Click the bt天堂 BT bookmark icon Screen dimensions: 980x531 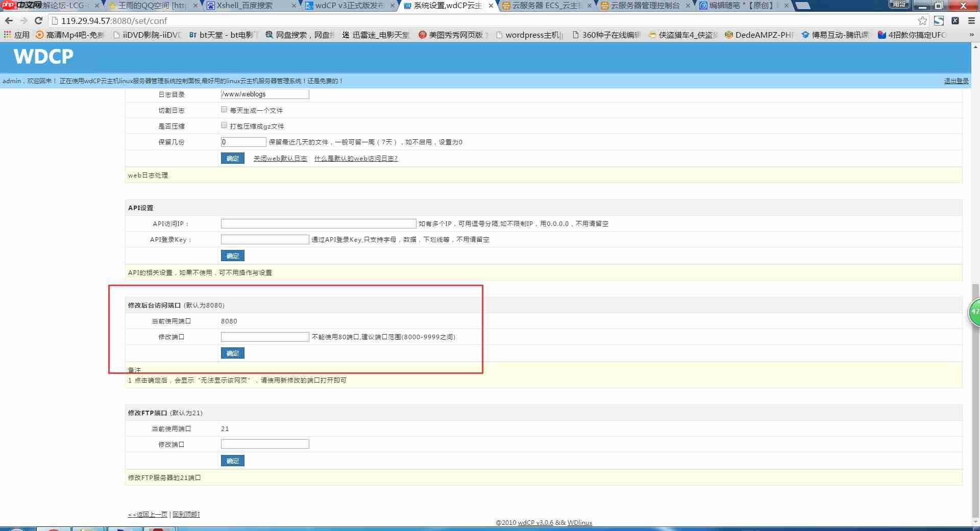coord(192,35)
